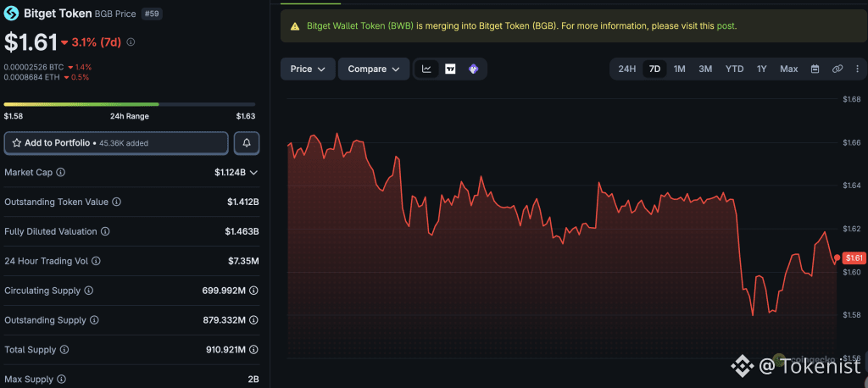The image size is (868, 388).
Task: Open the Price dropdown
Action: coord(308,69)
